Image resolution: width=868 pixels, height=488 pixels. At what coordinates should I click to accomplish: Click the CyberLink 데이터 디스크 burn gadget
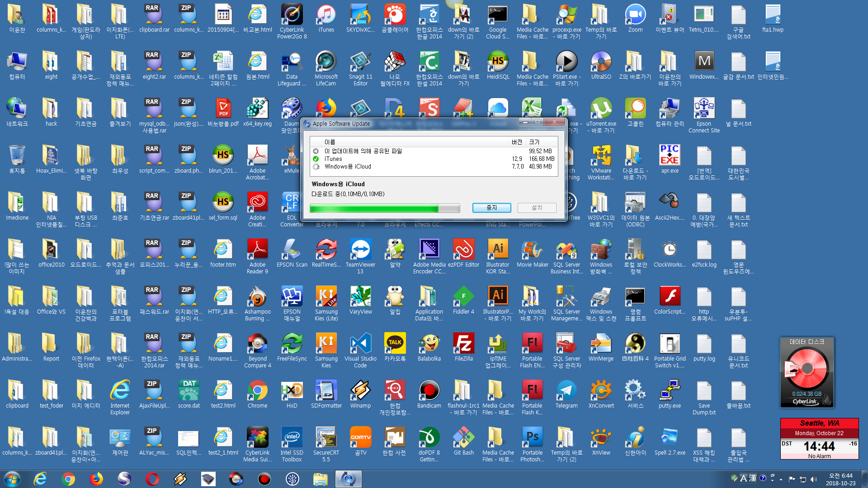(x=807, y=372)
